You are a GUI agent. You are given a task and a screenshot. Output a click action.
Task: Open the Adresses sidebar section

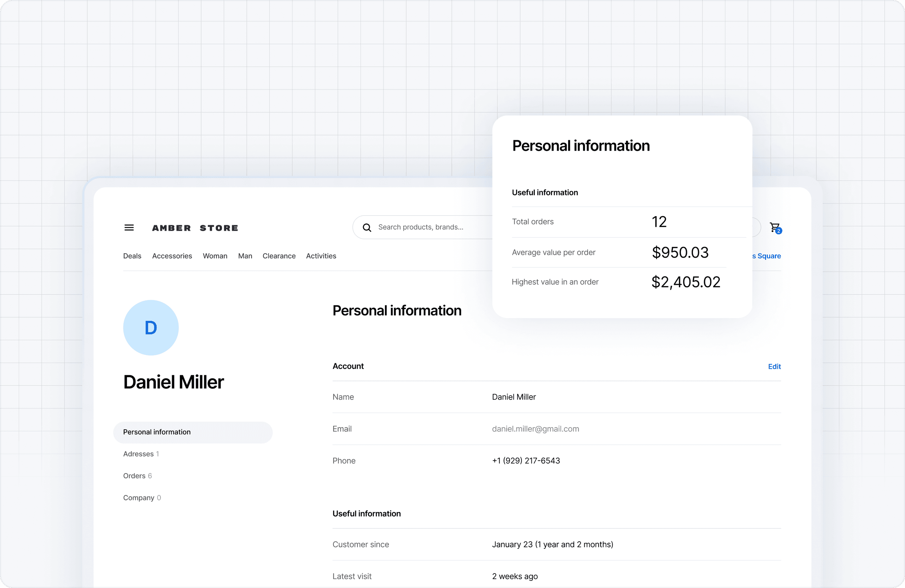[x=139, y=454]
